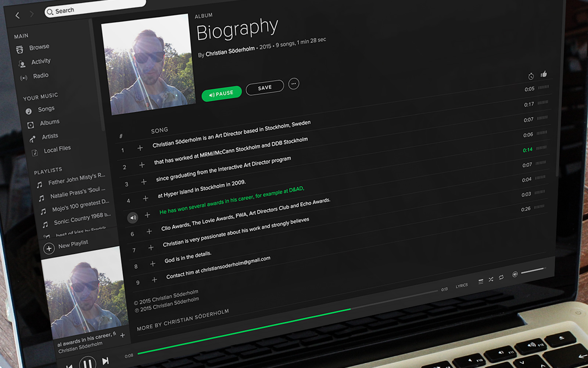Open Natalie Prass's 'Soul playlist
Image resolution: width=588 pixels, height=368 pixels.
(x=78, y=192)
